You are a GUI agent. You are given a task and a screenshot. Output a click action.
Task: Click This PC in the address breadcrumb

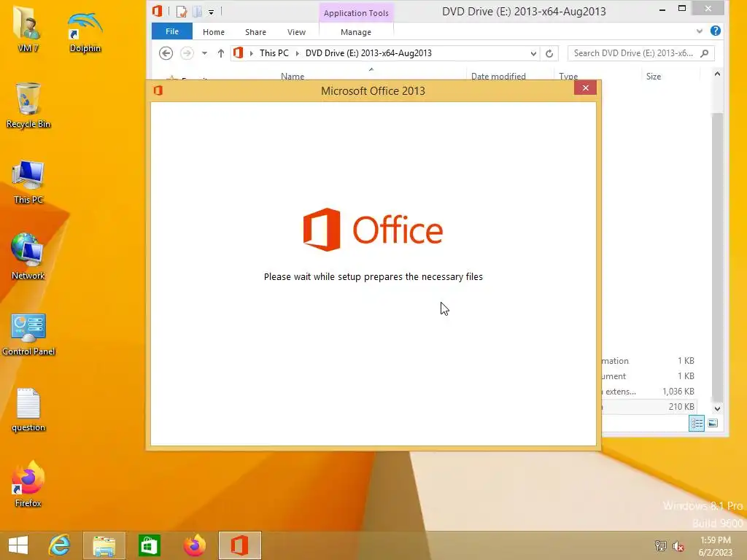pos(274,53)
